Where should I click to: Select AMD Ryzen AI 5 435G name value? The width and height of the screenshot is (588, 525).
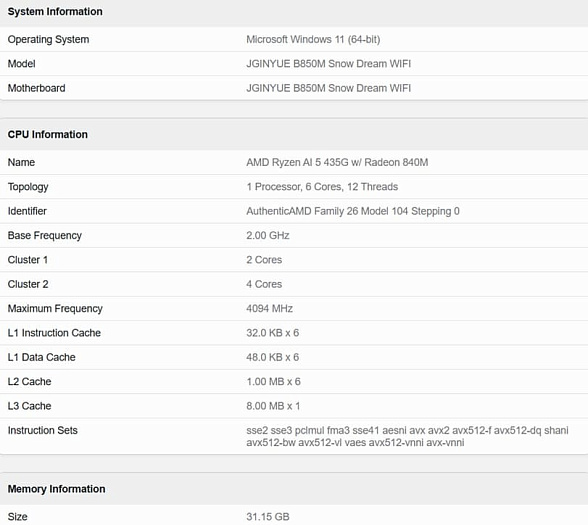(337, 162)
